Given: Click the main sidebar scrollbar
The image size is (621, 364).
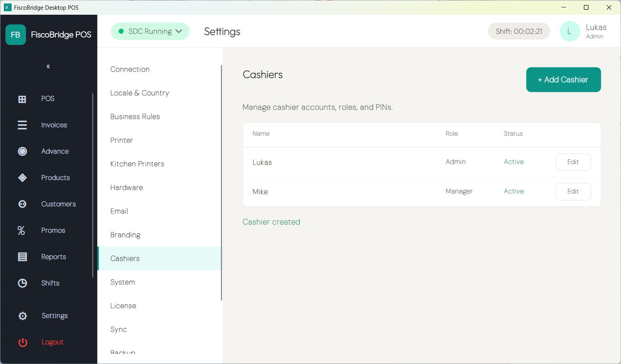Looking at the screenshot, I should coord(93,185).
